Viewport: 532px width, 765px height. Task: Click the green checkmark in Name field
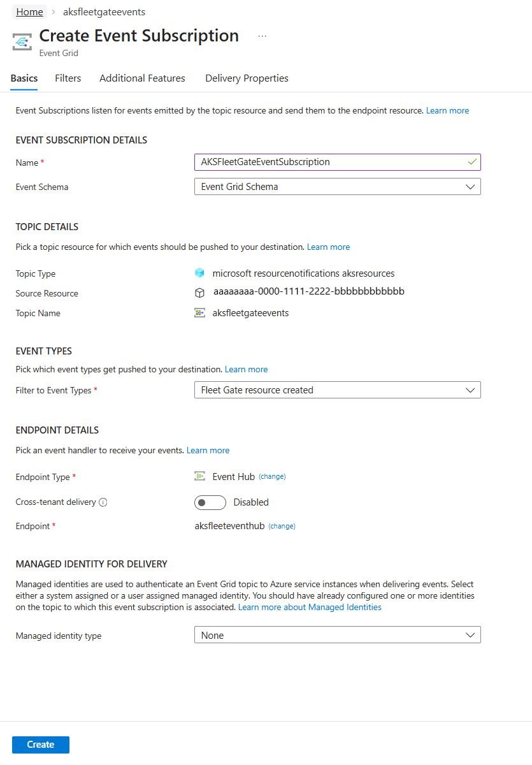click(471, 162)
